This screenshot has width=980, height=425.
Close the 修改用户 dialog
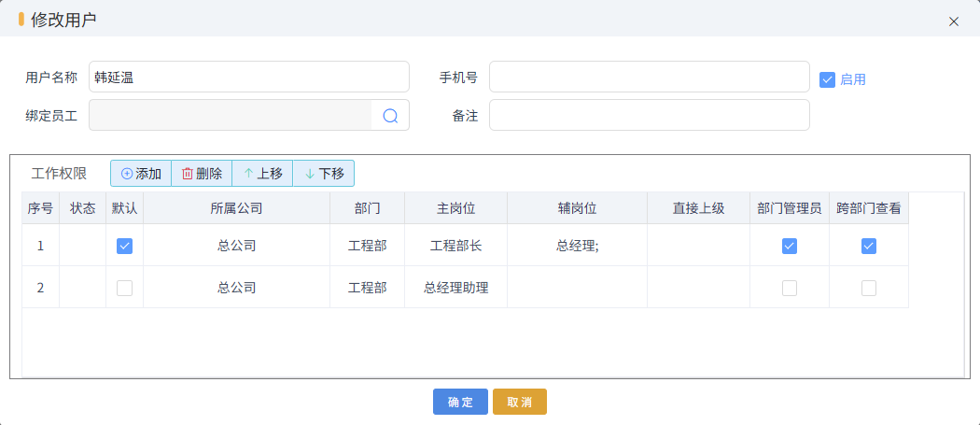click(953, 21)
